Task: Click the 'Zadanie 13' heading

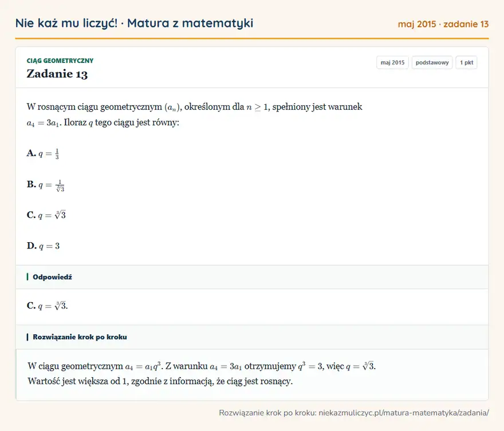Action: 57,74
